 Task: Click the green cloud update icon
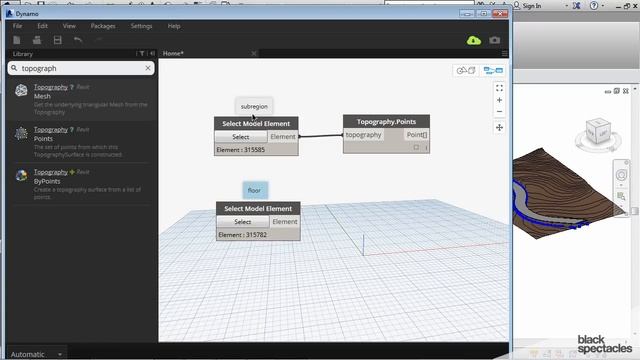pyautogui.click(x=473, y=40)
